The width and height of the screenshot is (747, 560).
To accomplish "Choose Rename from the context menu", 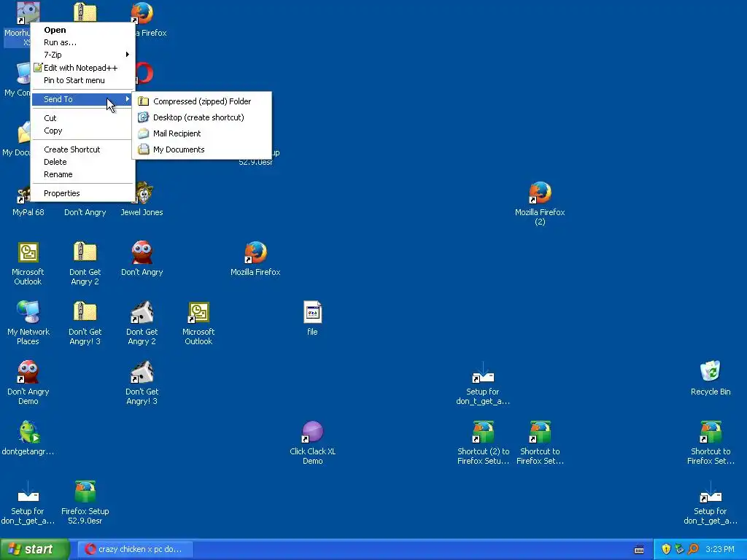I will [83, 174].
